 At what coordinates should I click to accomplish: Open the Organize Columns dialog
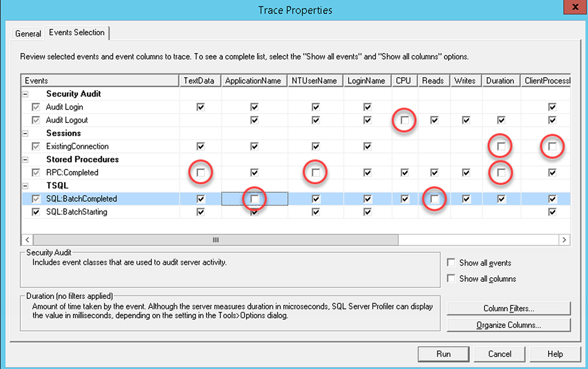tap(508, 324)
